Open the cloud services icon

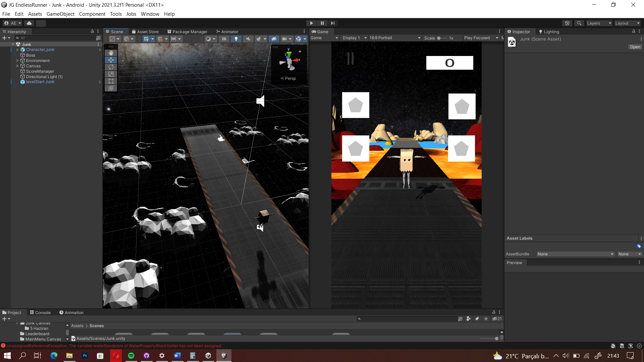29,23
